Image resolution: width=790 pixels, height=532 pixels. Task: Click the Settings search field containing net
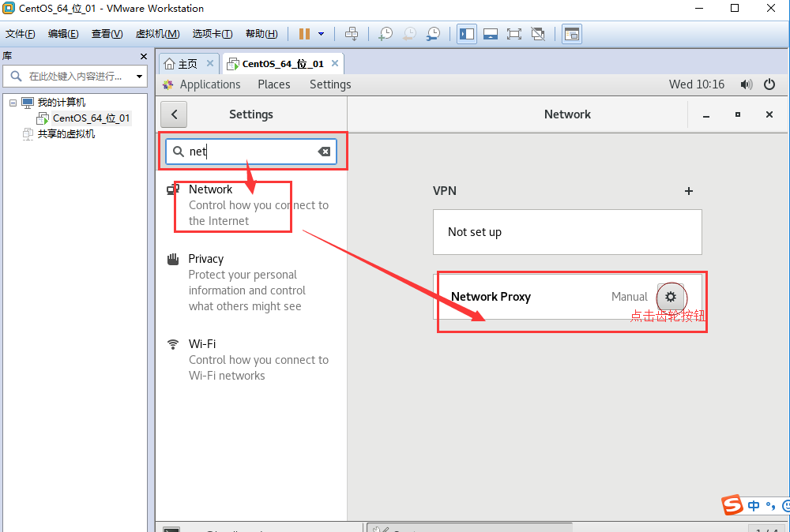click(x=251, y=152)
